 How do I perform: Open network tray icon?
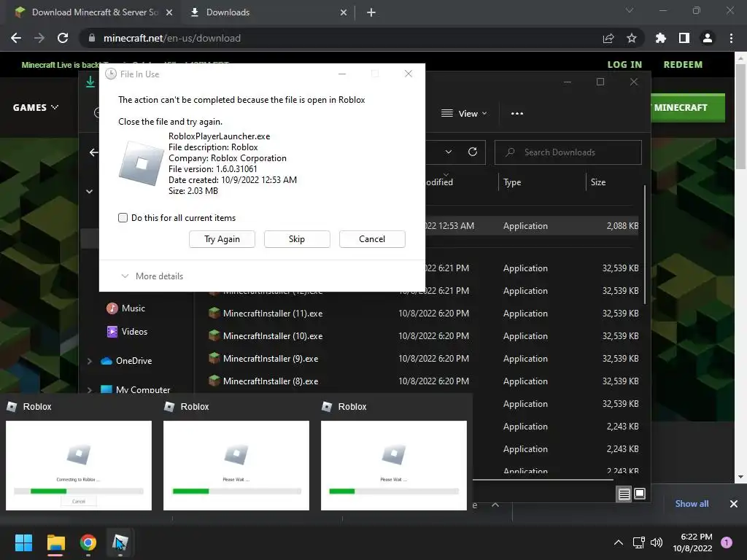pos(638,542)
